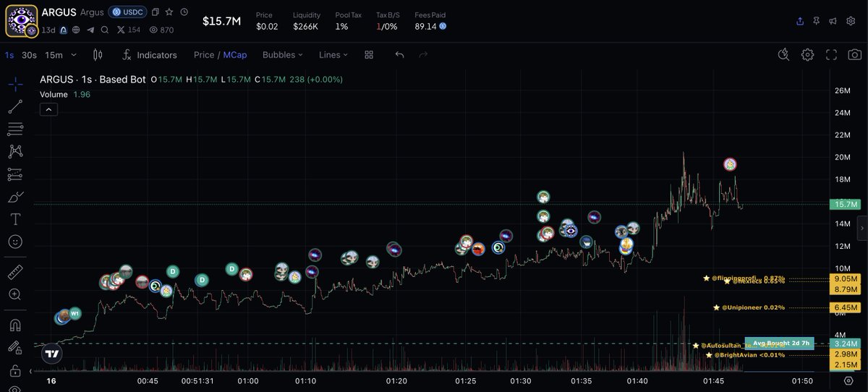
Task: Select the brush drawing tool
Action: [x=15, y=197]
